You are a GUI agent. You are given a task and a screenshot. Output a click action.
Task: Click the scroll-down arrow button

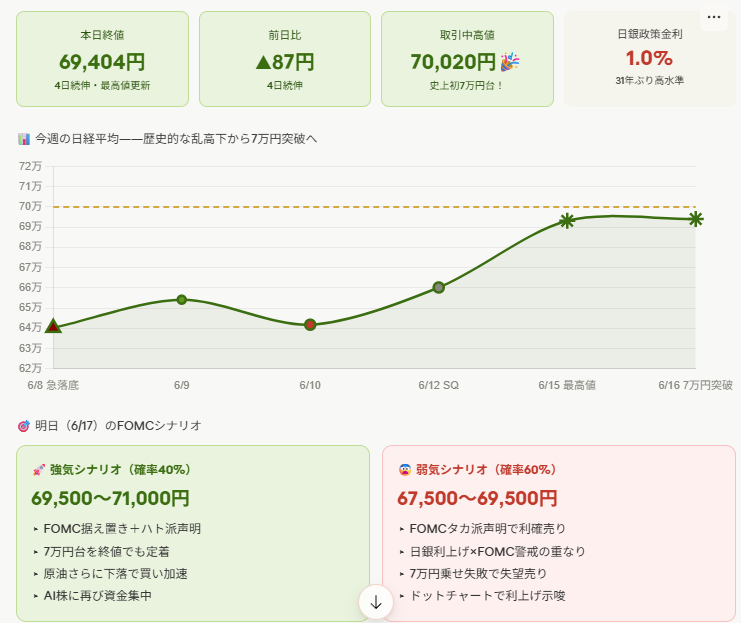[x=376, y=602]
